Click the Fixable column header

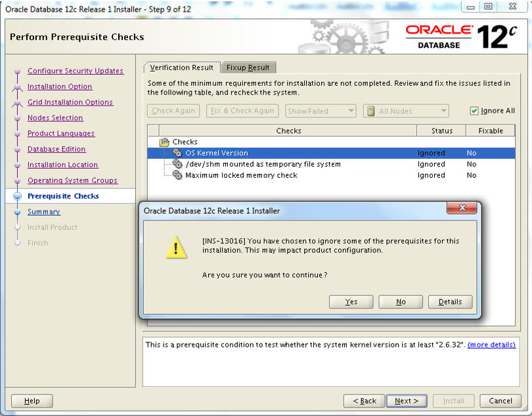point(490,131)
